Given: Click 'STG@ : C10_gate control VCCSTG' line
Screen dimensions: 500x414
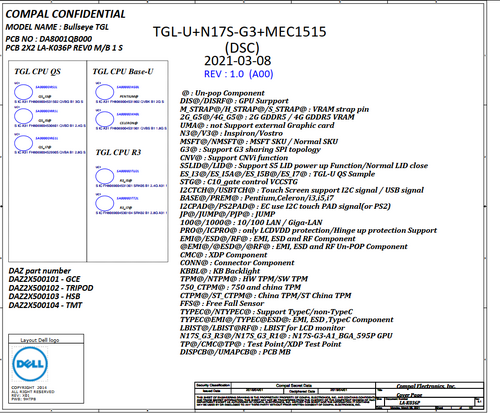Looking at the screenshot, I should point(239,182).
